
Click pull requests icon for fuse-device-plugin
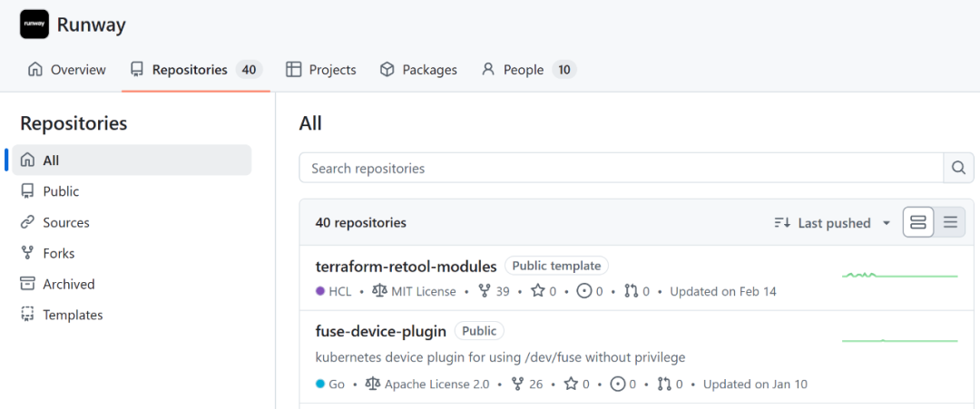[x=663, y=384]
